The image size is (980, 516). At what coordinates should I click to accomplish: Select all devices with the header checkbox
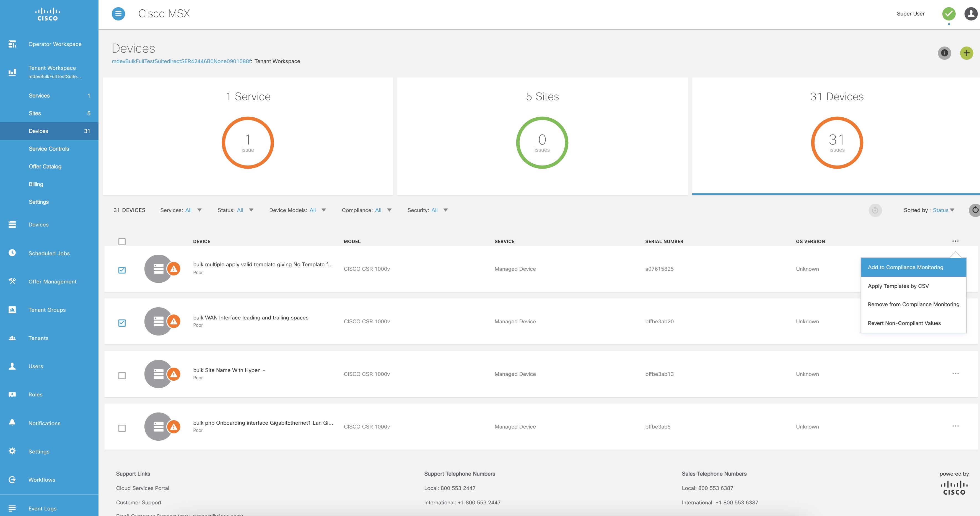(x=122, y=241)
